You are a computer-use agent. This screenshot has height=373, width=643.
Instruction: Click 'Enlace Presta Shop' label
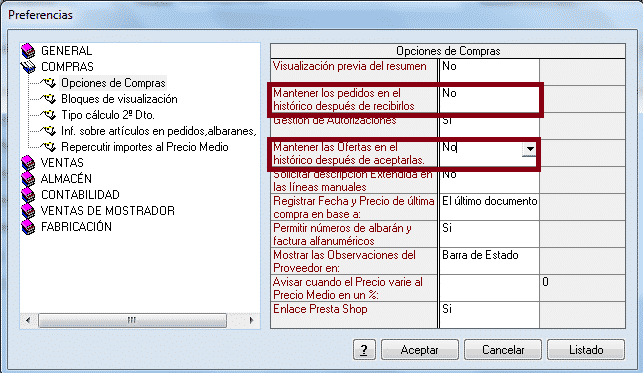[x=320, y=309]
